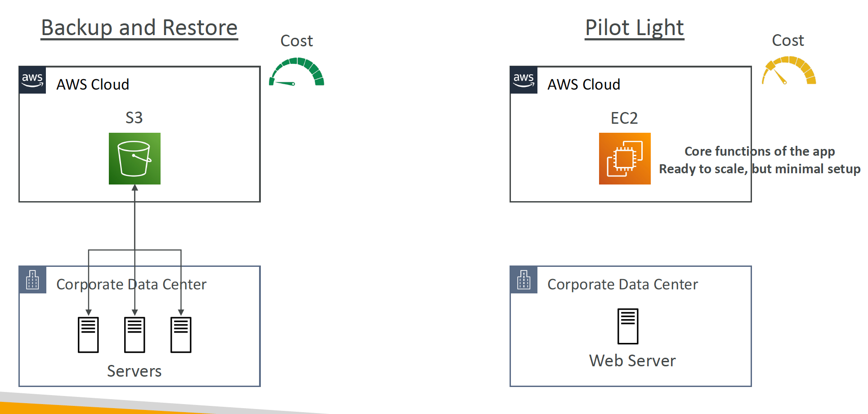The height and width of the screenshot is (414, 868).
Task: Click the AWS logo in the left cloud box
Action: point(32,80)
